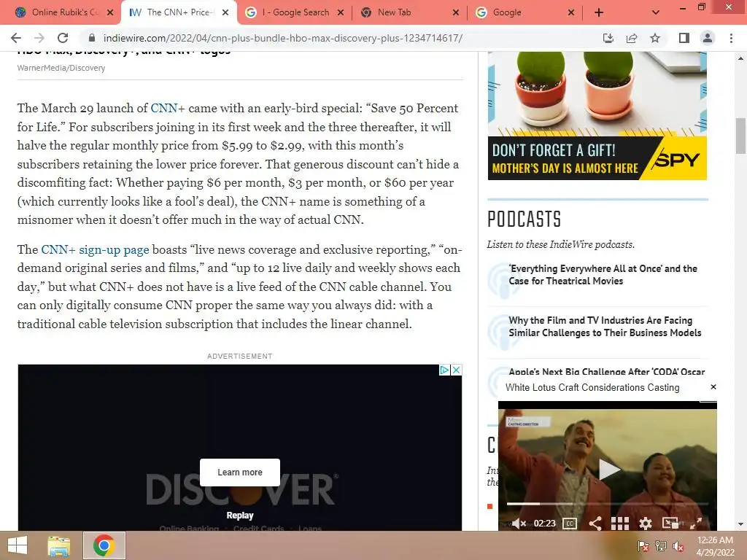Open the SPY Mother's Day gift ad
Viewport: 747px width, 560px height.
coord(597,116)
